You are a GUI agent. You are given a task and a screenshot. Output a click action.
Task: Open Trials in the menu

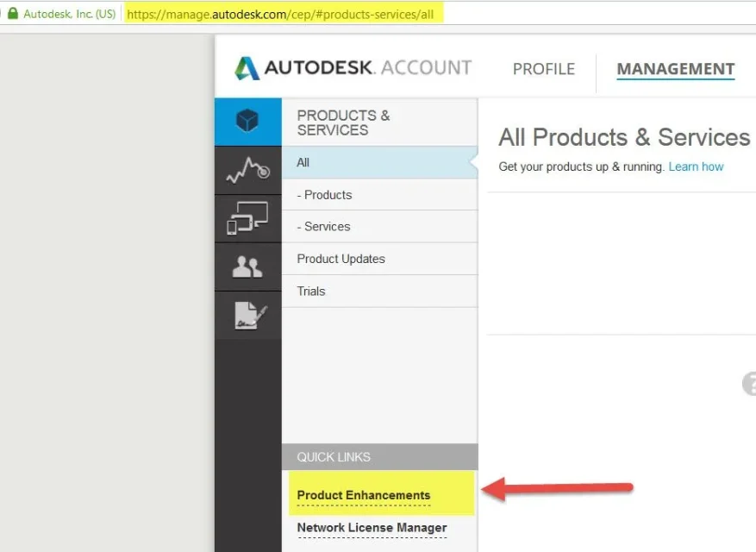click(380, 292)
